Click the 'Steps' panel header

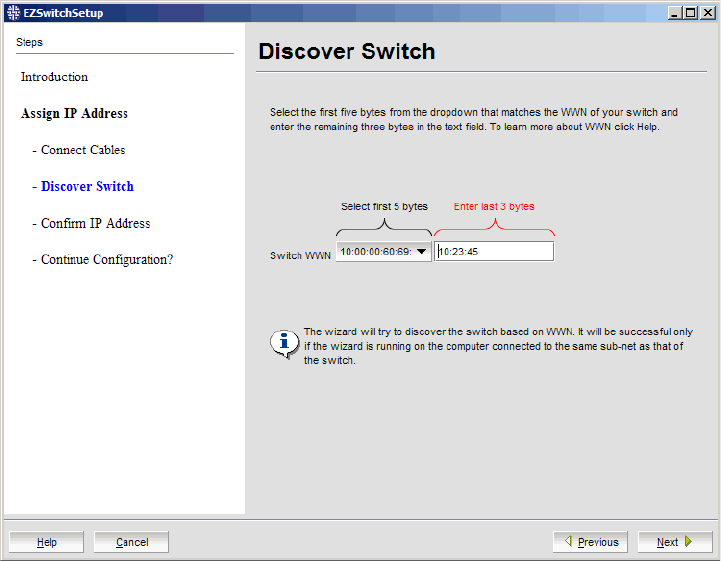click(x=29, y=42)
